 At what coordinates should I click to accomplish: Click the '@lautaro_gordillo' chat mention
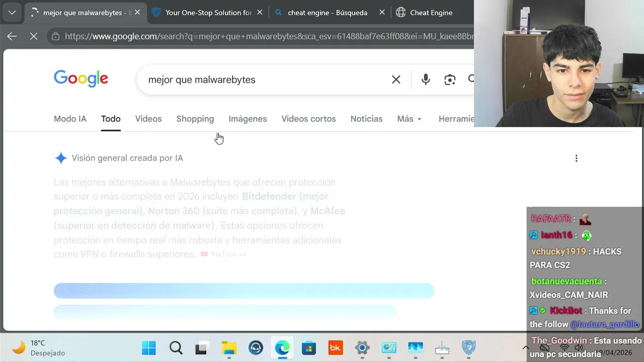click(605, 324)
